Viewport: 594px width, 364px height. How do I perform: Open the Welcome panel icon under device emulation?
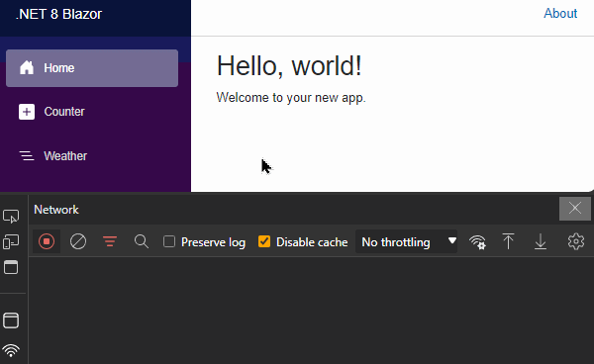(x=11, y=267)
